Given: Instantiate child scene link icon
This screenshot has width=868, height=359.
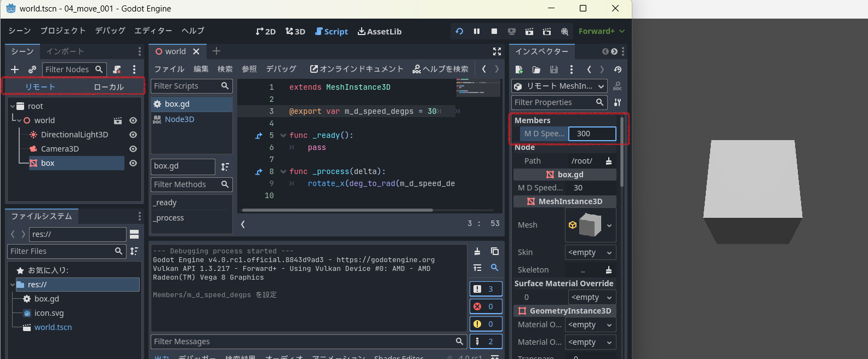Looking at the screenshot, I should 32,70.
